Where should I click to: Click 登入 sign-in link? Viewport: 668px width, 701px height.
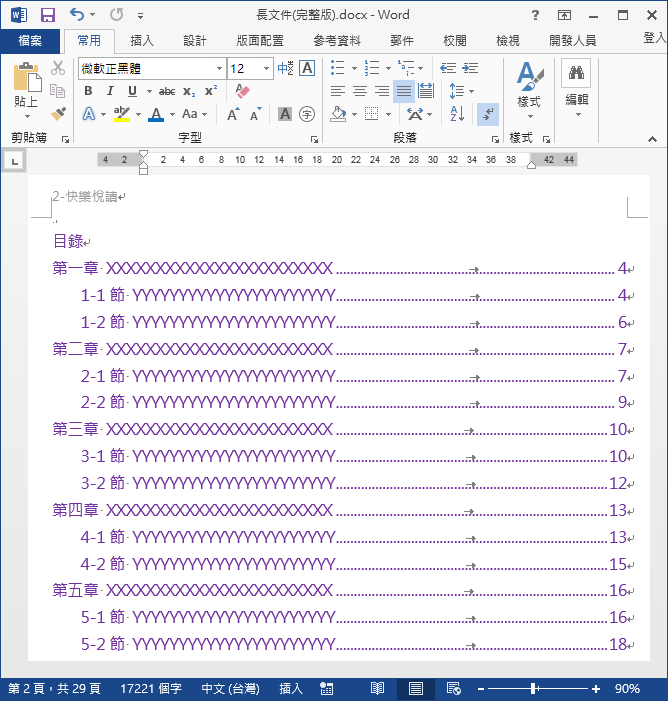655,38
